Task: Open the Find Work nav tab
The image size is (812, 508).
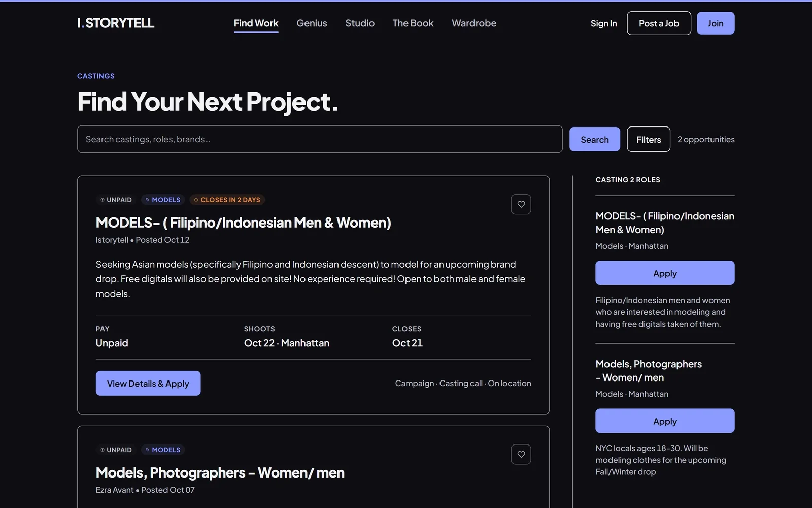Action: coord(256,23)
